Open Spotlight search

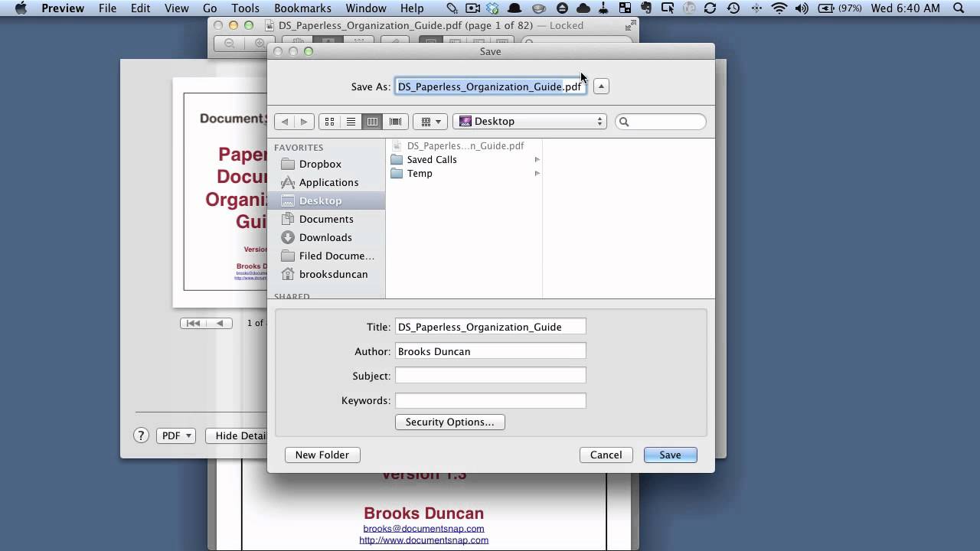tap(959, 8)
